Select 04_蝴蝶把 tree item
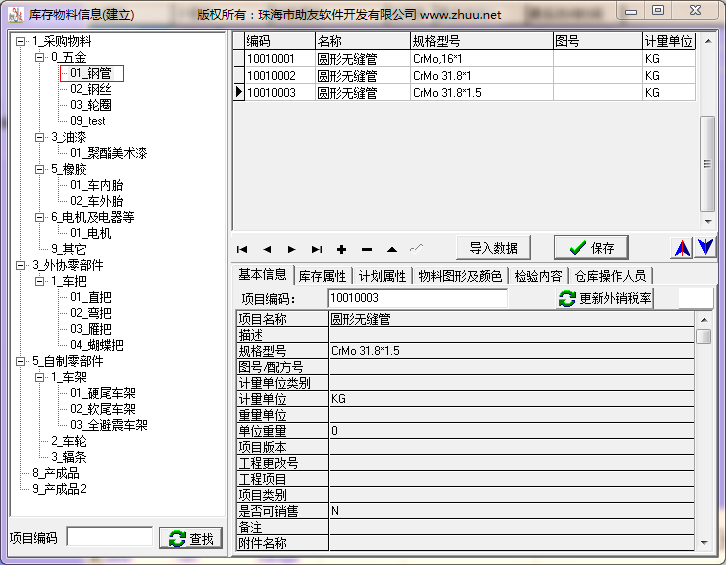The image size is (726, 565). 97,345
